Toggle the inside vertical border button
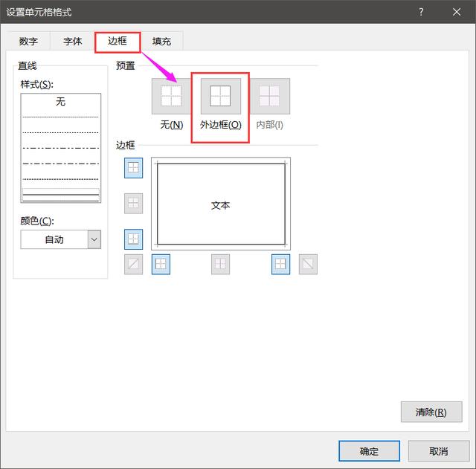Viewport: 476px width, 469px height. click(x=220, y=264)
